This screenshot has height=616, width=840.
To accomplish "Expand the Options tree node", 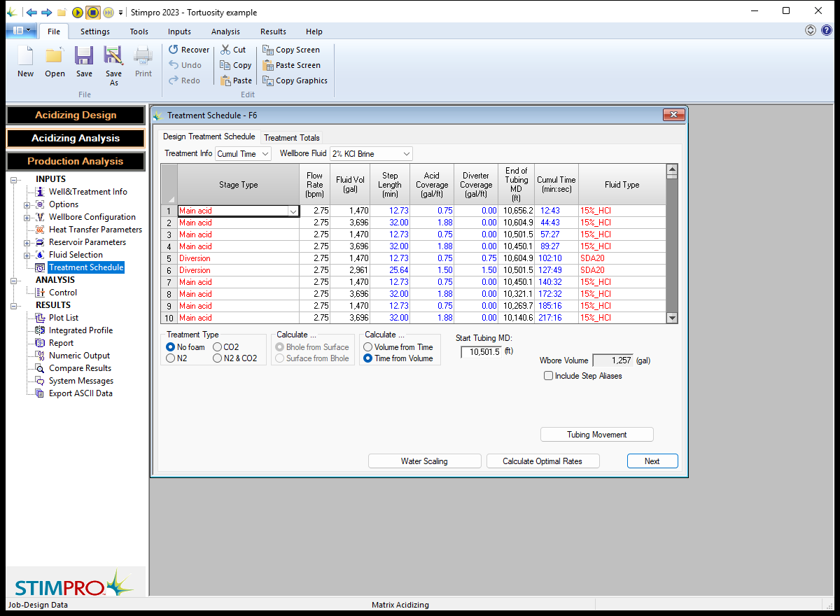I will coord(27,204).
